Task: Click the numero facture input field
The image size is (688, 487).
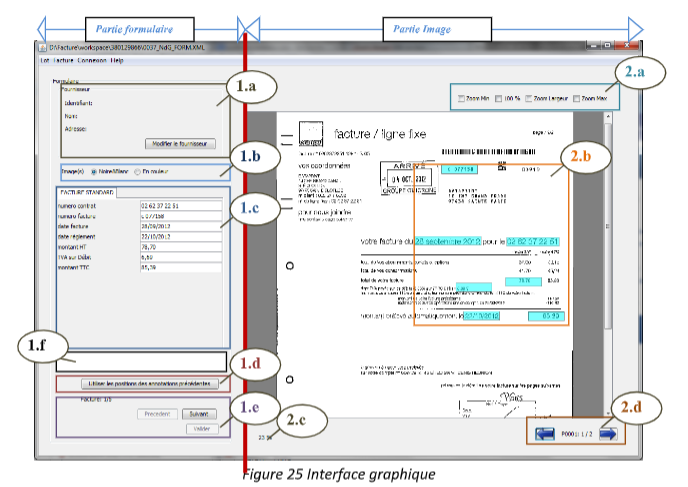Action: pos(181,216)
